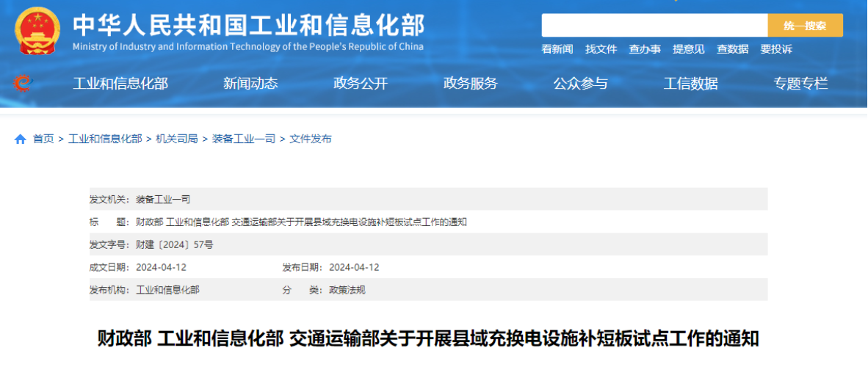Open the 公众参与 navigation menu
The image size is (868, 367).
click(x=580, y=84)
